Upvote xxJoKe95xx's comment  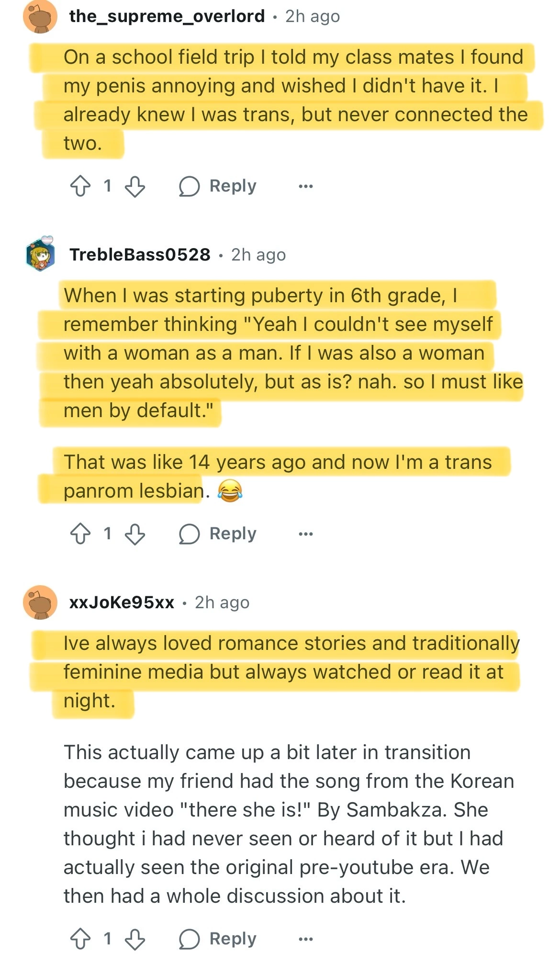pos(80,939)
